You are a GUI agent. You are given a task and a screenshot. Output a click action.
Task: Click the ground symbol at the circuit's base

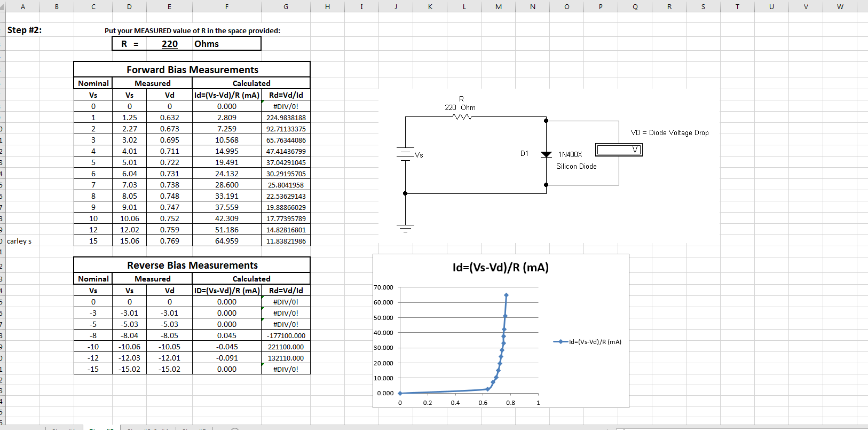click(x=405, y=229)
